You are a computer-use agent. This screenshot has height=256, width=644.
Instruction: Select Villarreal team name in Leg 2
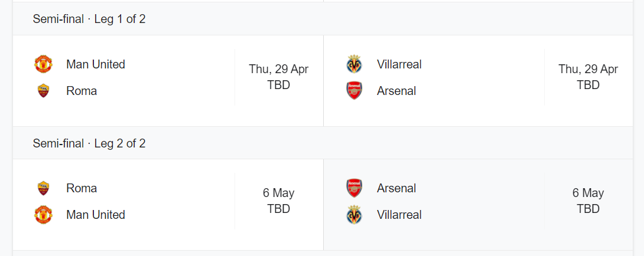(399, 215)
